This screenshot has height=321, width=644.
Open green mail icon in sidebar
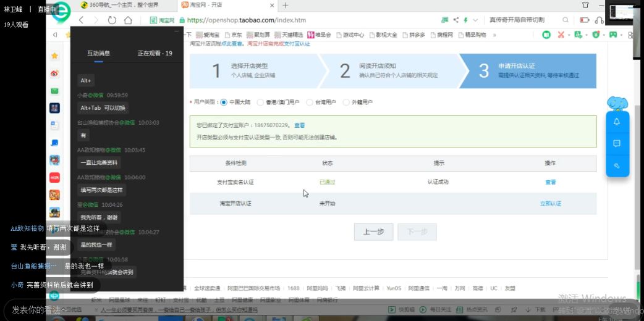click(x=54, y=91)
